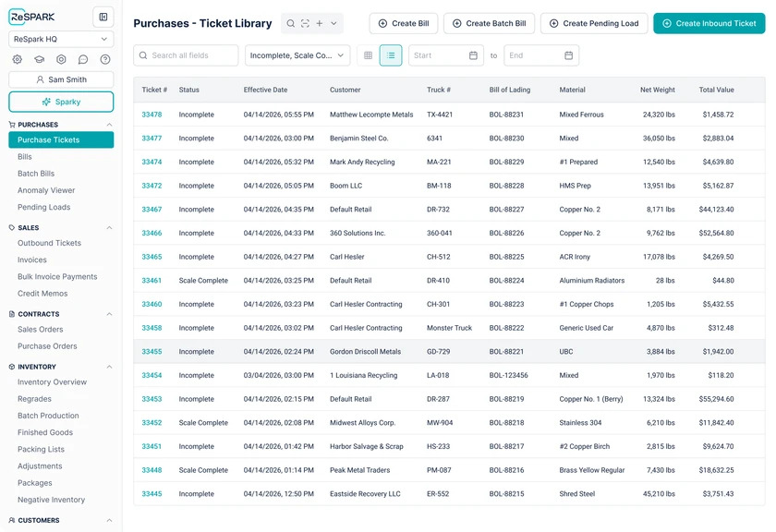Open Batch Production in sidebar

[48, 416]
